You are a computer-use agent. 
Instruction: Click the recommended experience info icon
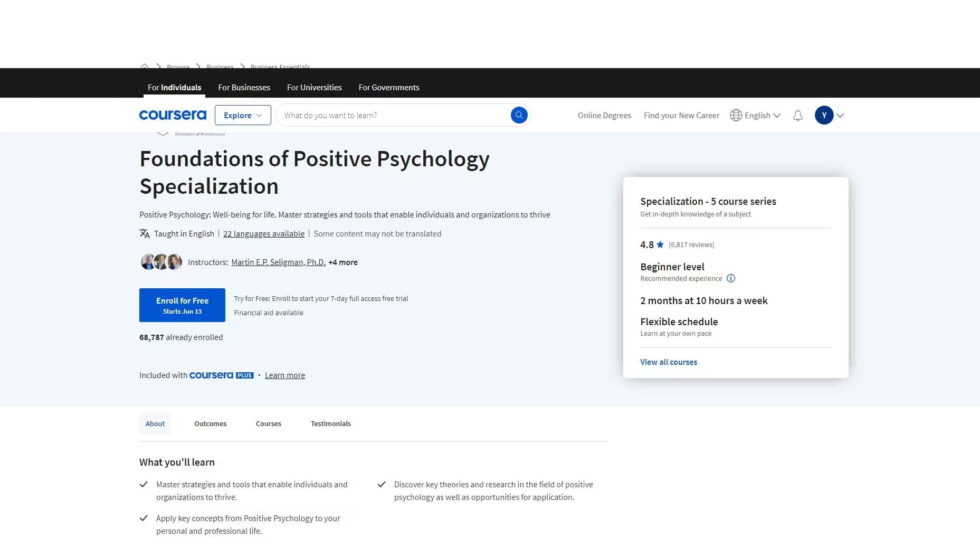pyautogui.click(x=730, y=278)
